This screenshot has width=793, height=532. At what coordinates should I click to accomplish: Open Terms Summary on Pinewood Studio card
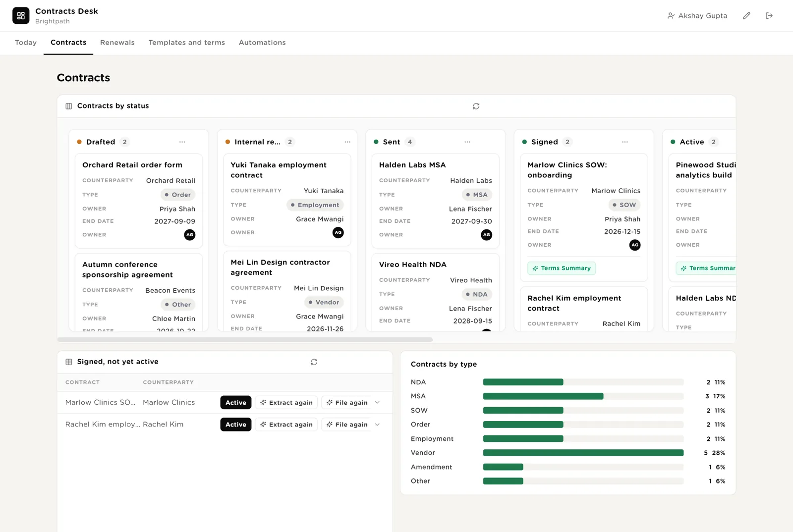click(x=706, y=268)
